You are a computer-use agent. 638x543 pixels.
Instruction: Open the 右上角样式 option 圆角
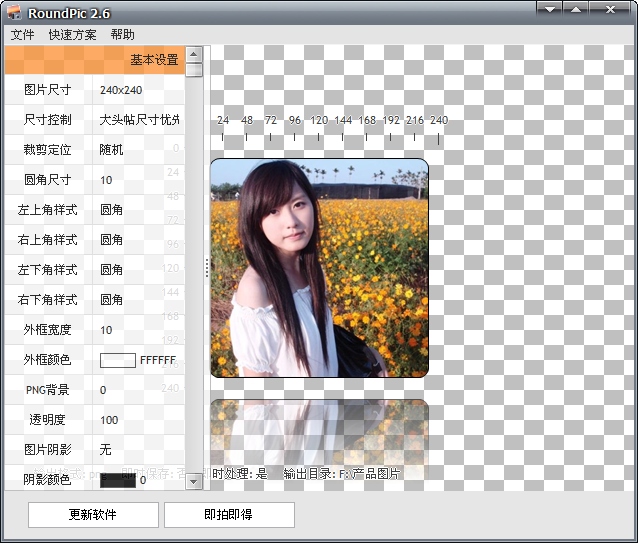[111, 240]
